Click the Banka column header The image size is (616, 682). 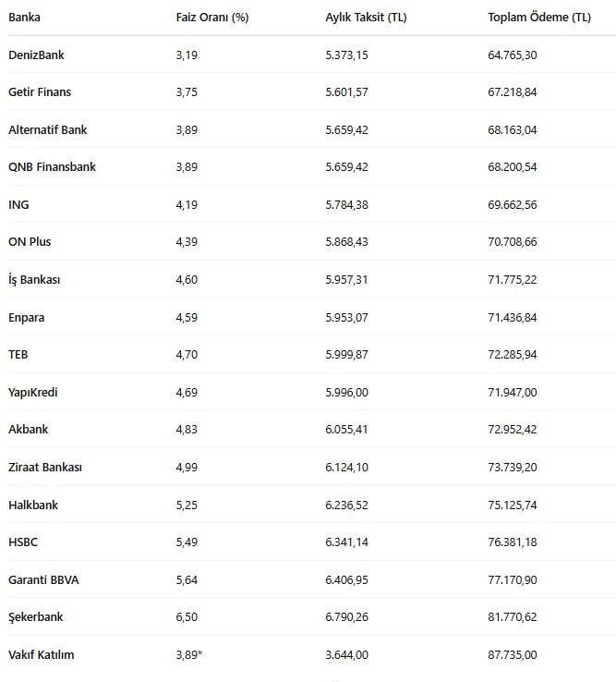click(24, 18)
